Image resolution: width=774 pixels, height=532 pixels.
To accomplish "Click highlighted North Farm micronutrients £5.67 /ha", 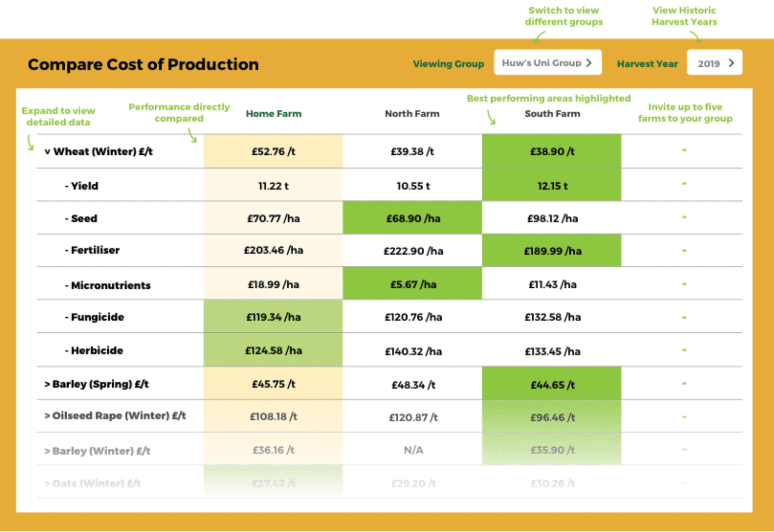I will pos(412,284).
